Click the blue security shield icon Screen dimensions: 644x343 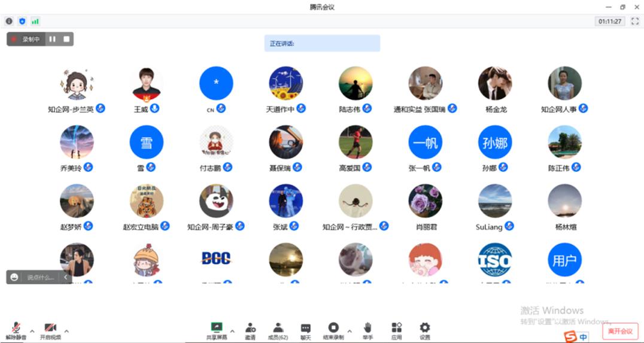pyautogui.click(x=22, y=22)
